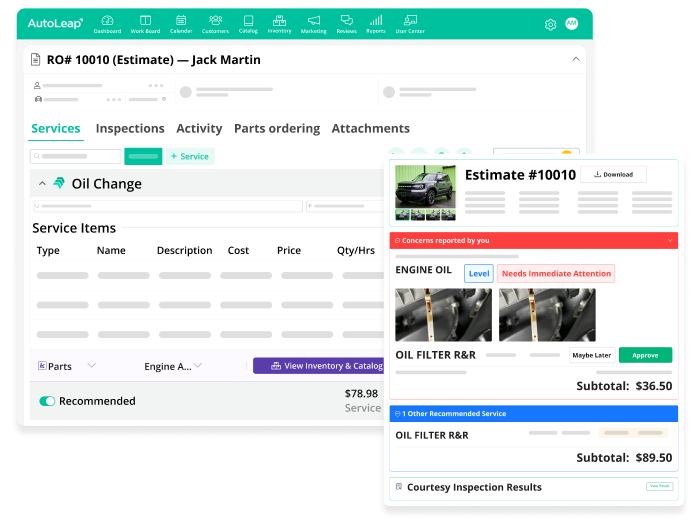Screen dimensions: 696x522
Task: Click the View Result button
Action: click(x=660, y=486)
